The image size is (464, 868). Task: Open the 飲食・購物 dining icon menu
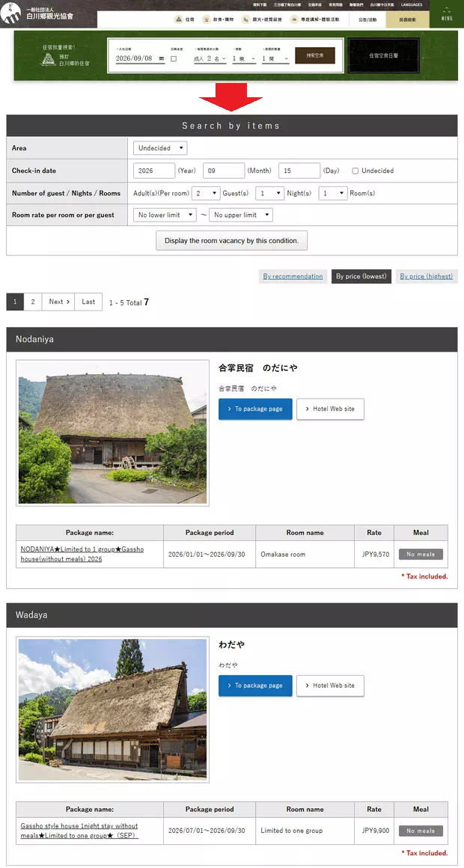(x=218, y=19)
